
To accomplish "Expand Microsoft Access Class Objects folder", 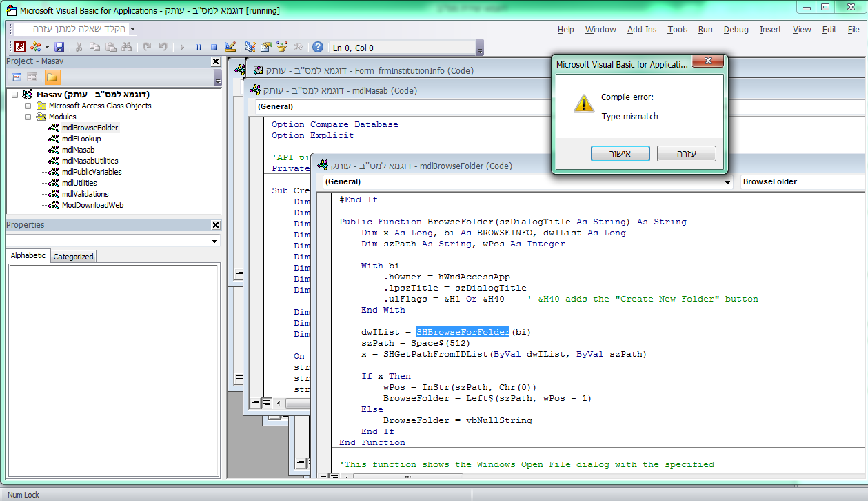I will [28, 106].
